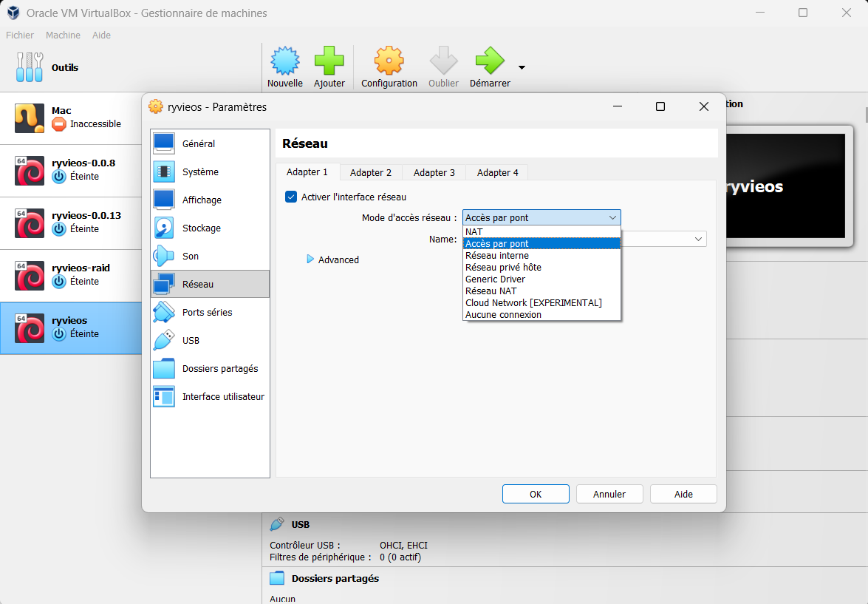Start the VM with the Démarrer arrow

490,61
